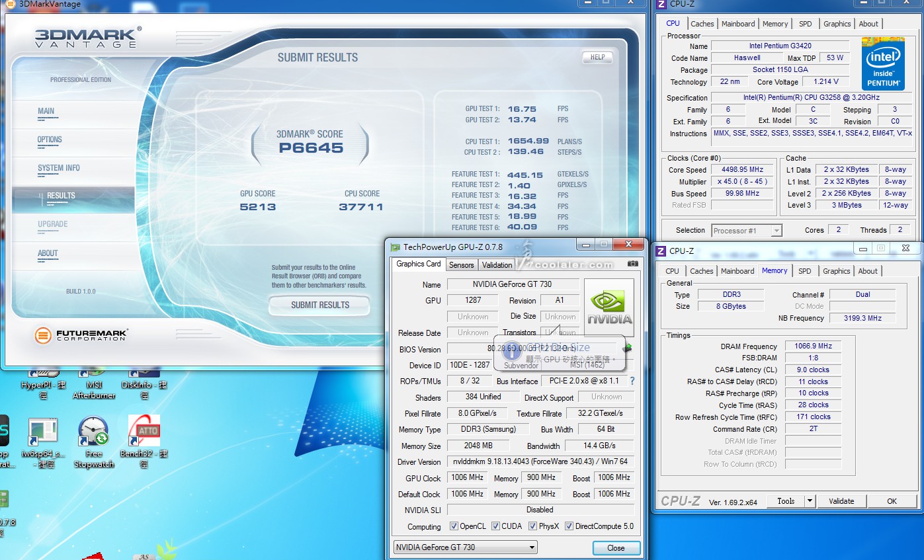924x560 pixels.
Task: Open MSI Afterburner desktop shortcut
Action: click(94, 385)
